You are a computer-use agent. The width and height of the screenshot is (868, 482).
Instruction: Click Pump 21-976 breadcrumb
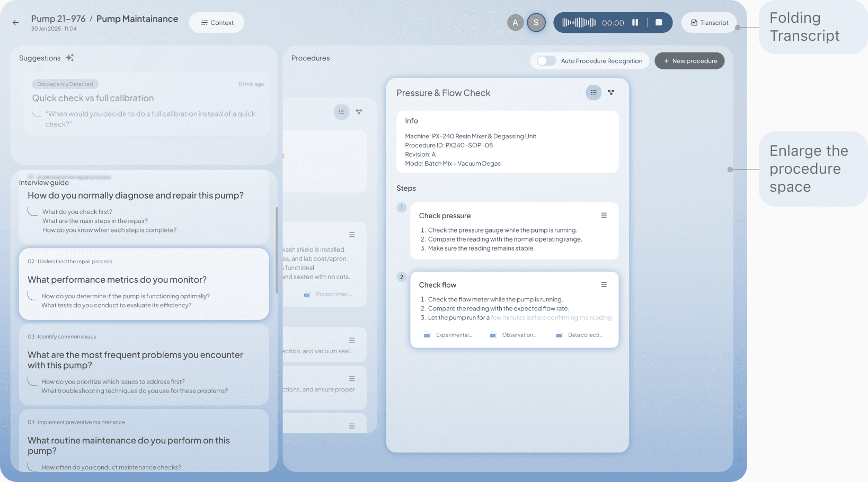click(58, 19)
